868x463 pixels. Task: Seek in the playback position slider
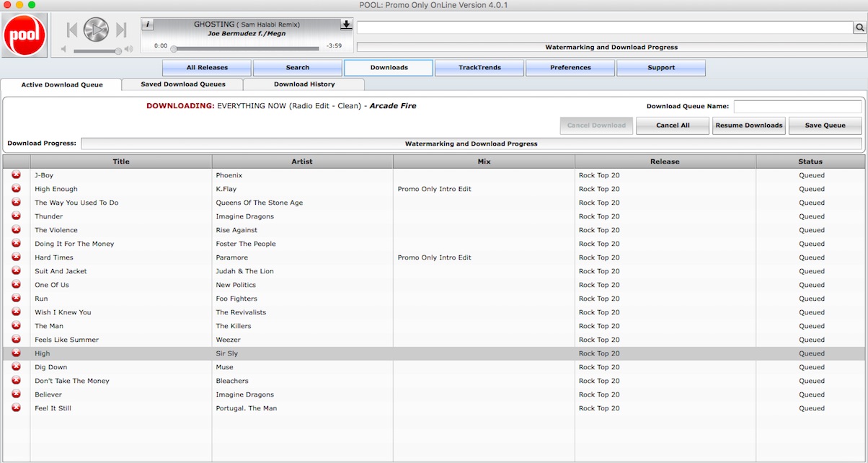(245, 49)
